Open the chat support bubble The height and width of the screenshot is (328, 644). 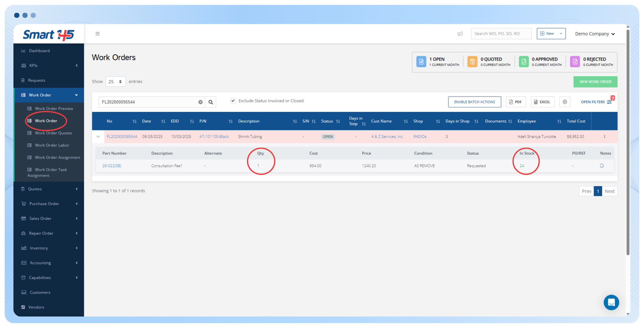[x=611, y=302]
